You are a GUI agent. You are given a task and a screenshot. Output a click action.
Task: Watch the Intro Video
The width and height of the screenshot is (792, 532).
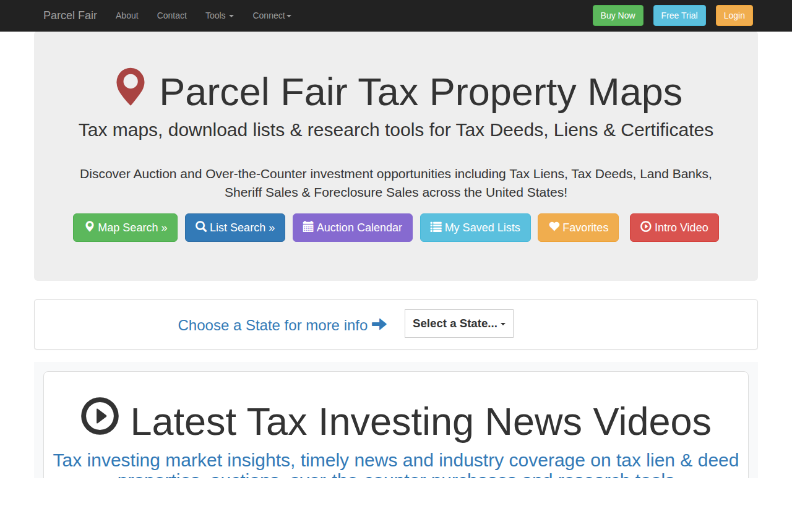(674, 228)
